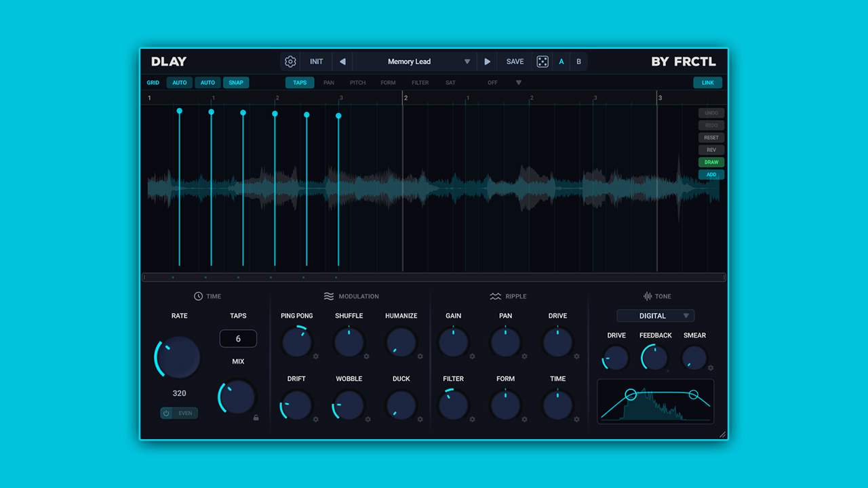
Task: Go to next preset with right arrow
Action: pos(487,62)
